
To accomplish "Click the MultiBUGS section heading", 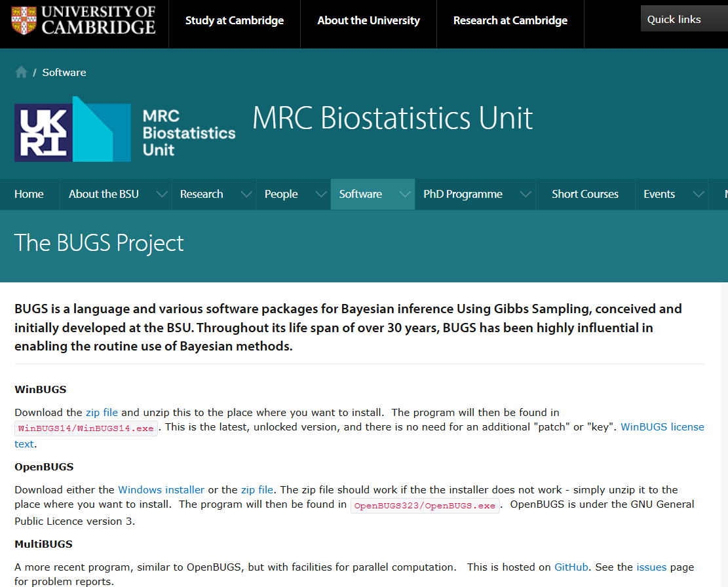I will pyautogui.click(x=44, y=544).
